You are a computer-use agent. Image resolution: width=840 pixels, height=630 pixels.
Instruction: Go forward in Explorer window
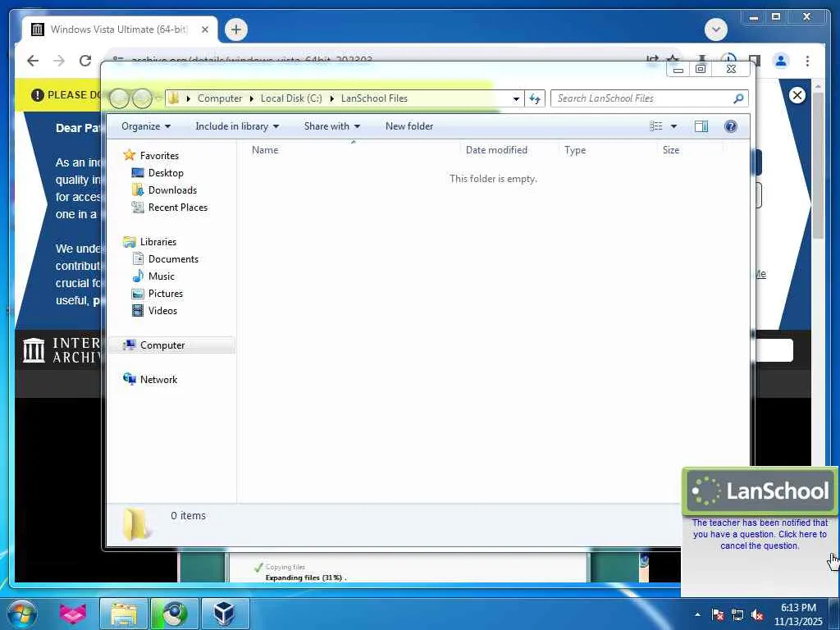(x=142, y=98)
